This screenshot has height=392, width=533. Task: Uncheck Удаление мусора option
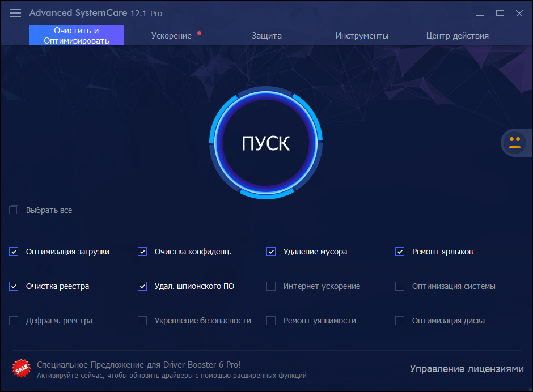point(271,252)
